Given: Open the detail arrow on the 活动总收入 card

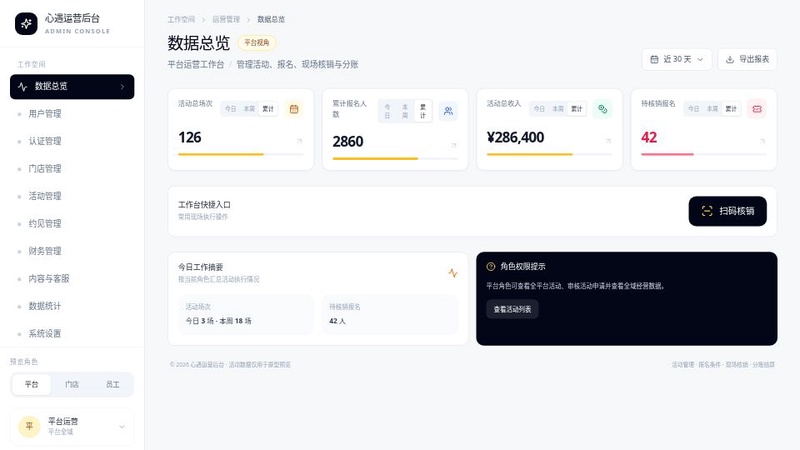Looking at the screenshot, I should 608,141.
